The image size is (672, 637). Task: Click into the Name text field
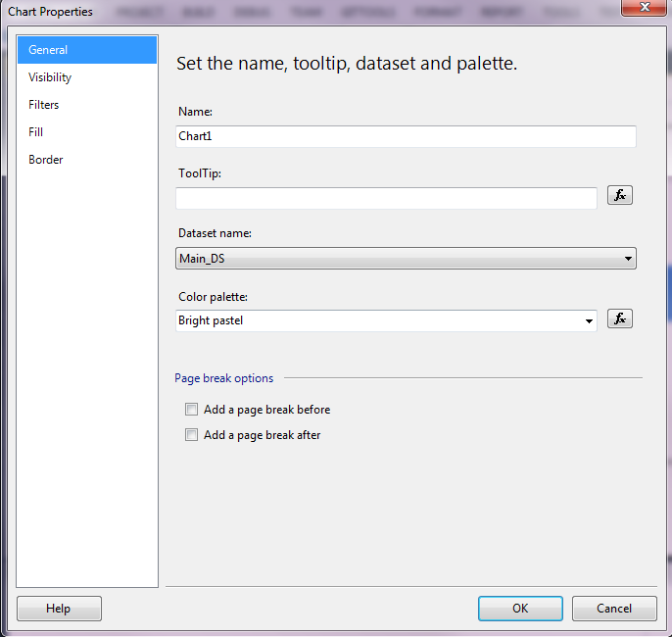406,136
